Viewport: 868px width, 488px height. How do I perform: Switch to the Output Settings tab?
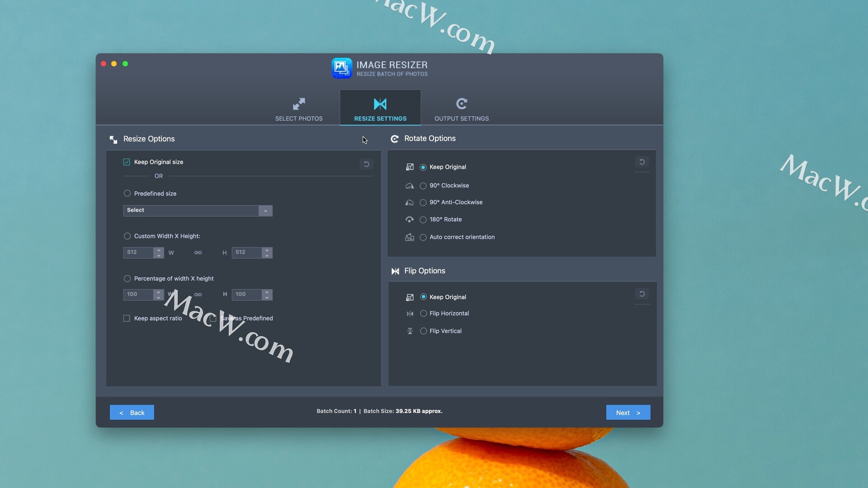pyautogui.click(x=462, y=108)
